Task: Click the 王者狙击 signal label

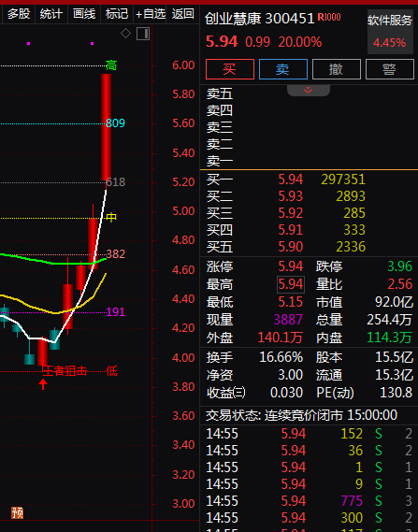Action: point(65,371)
